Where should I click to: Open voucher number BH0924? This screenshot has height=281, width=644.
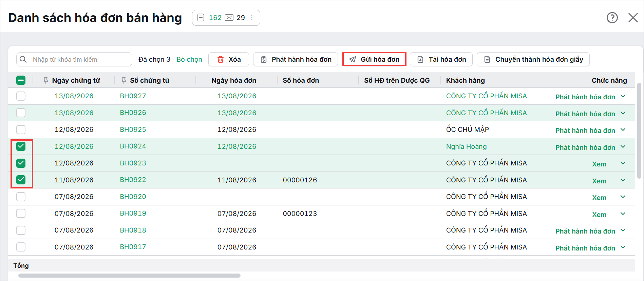tap(133, 146)
